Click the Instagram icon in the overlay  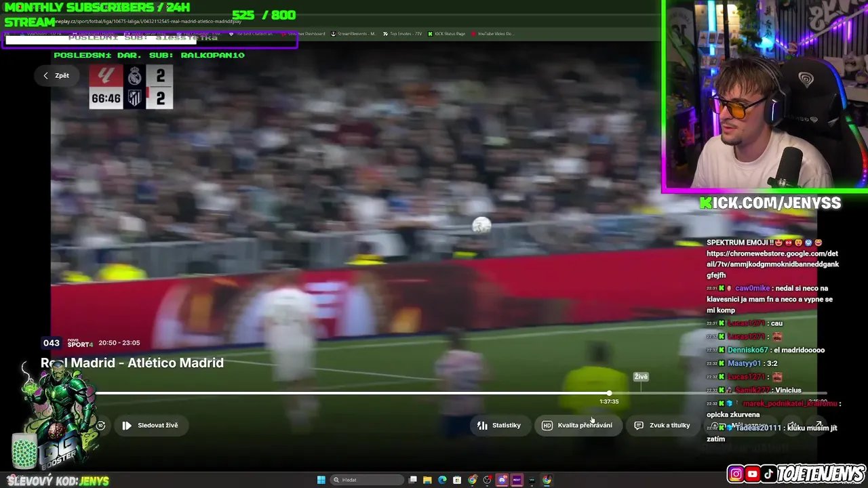click(x=736, y=474)
